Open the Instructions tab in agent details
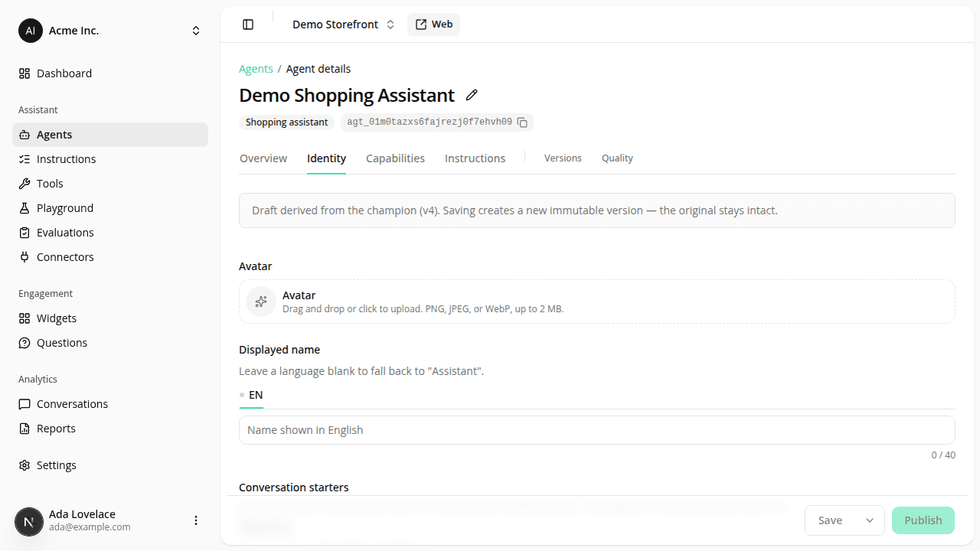 475,158
